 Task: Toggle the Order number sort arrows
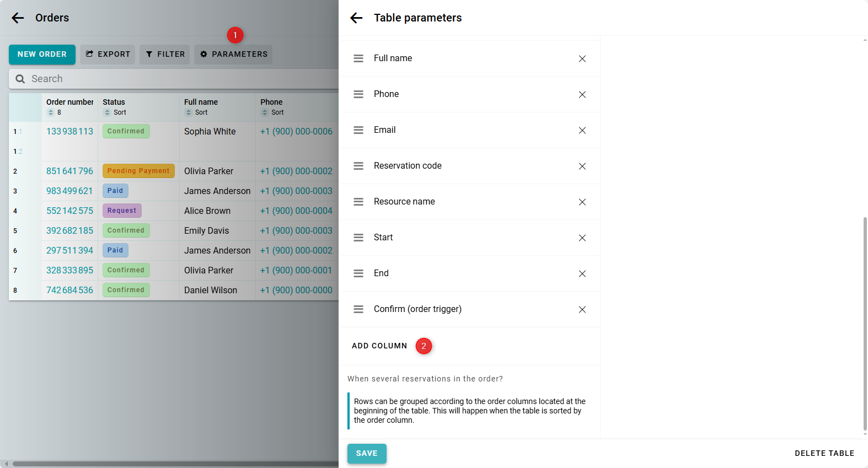click(x=51, y=112)
